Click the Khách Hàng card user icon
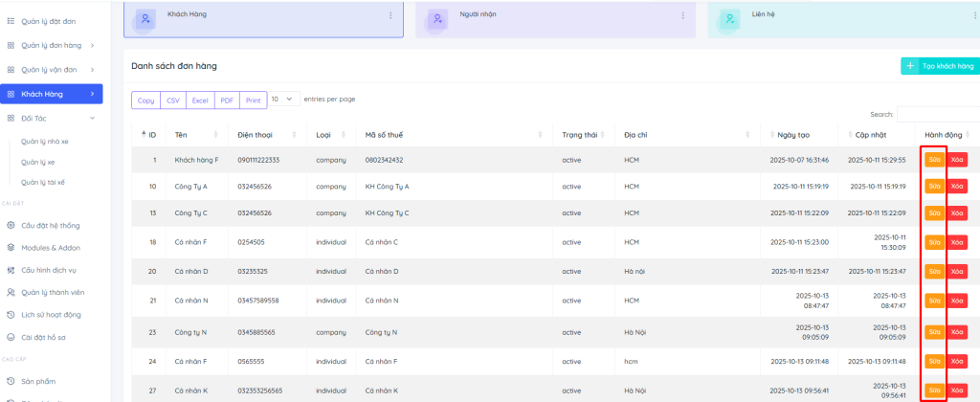This screenshot has width=980, height=402. click(x=146, y=18)
